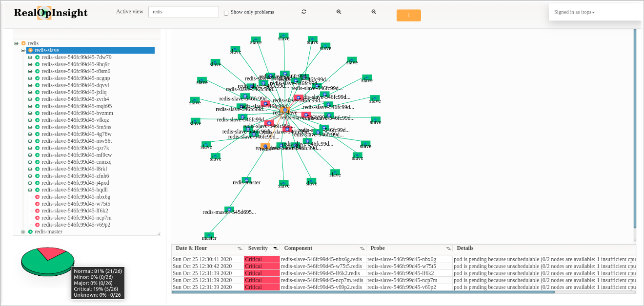Click the green status icon of redis-slave-546fc99d45-mqb95

[37, 106]
